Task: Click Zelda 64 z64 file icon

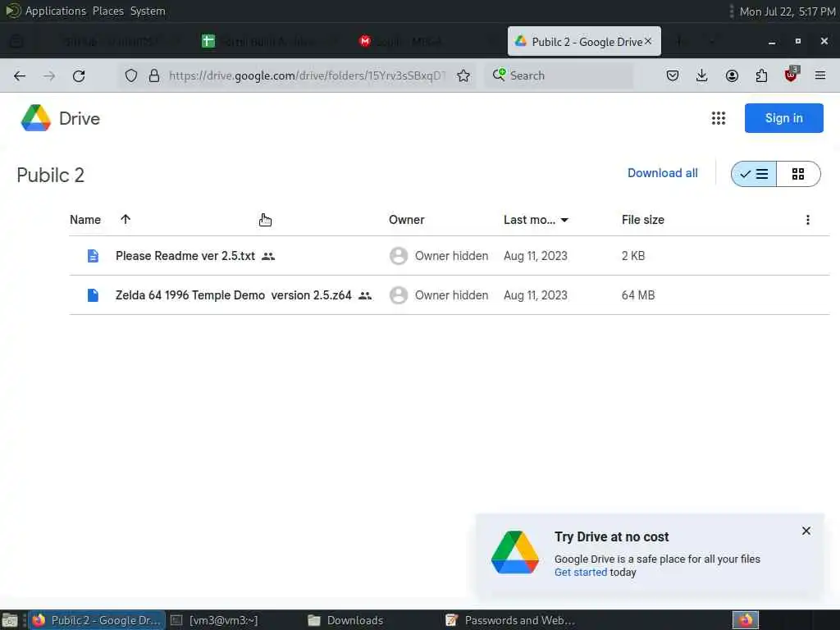Action: 93,295
